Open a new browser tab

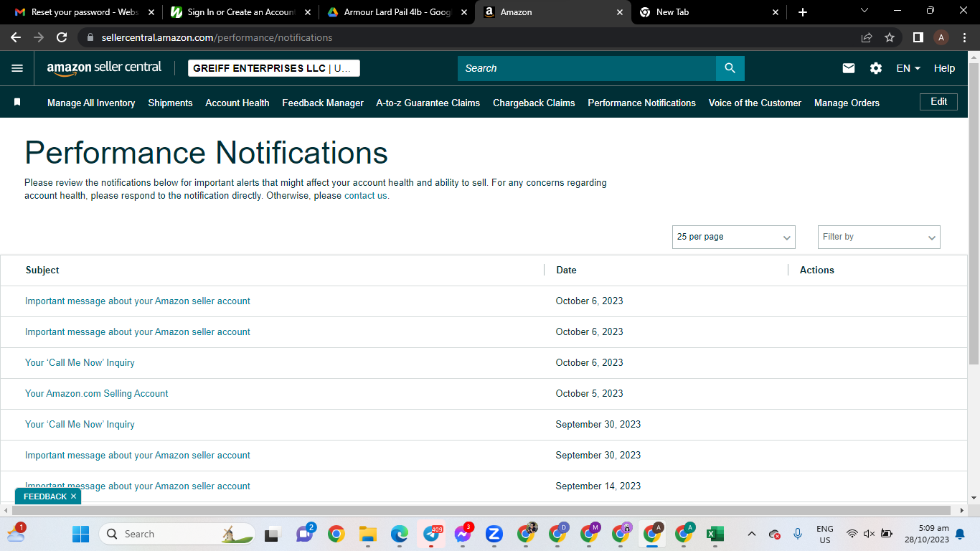point(802,12)
